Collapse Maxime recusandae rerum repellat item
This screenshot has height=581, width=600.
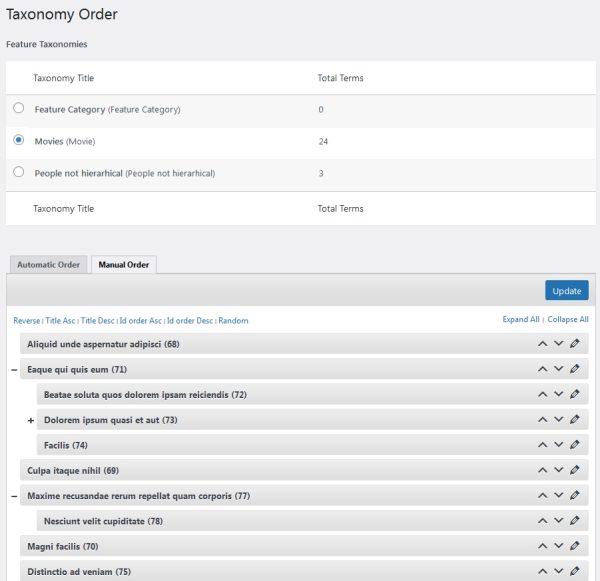click(x=14, y=496)
